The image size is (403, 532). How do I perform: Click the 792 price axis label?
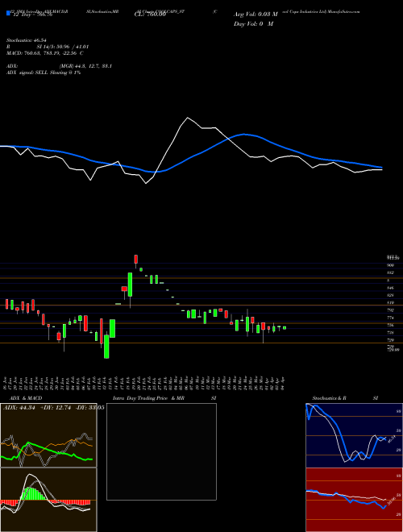coord(390,310)
